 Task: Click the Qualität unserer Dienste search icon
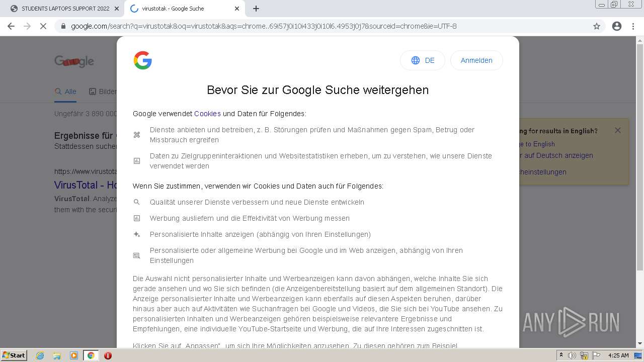(136, 202)
